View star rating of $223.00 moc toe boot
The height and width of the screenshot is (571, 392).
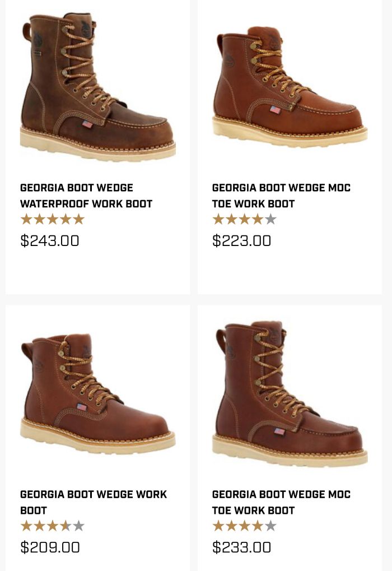pyautogui.click(x=245, y=219)
